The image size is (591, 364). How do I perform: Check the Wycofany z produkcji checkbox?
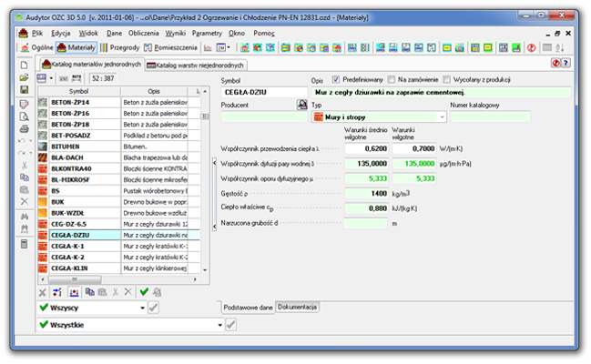pos(446,79)
